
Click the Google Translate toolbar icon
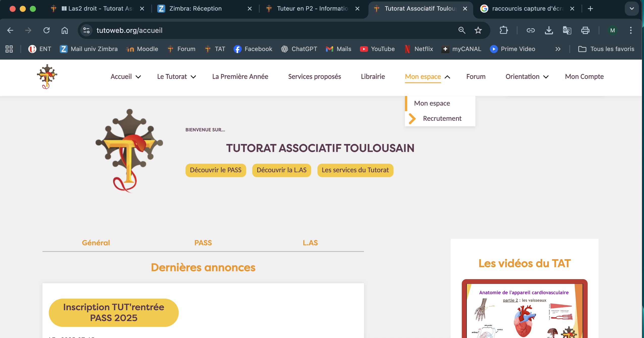point(567,30)
